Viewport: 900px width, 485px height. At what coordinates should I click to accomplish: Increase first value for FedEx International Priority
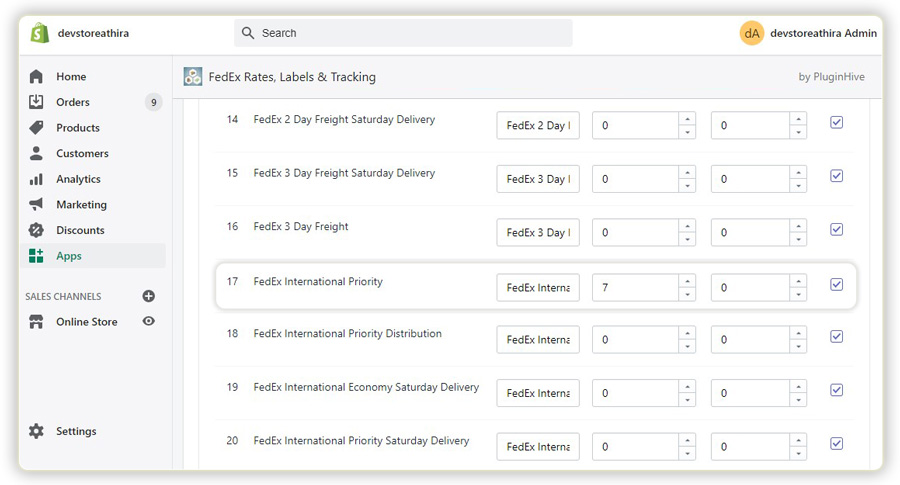click(687, 281)
